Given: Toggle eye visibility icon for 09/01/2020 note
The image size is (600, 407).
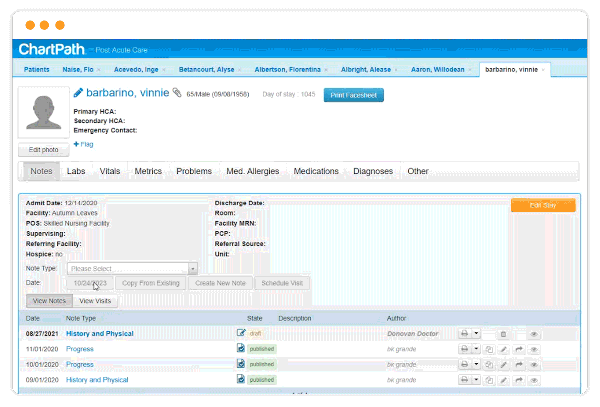Looking at the screenshot, I should point(534,380).
